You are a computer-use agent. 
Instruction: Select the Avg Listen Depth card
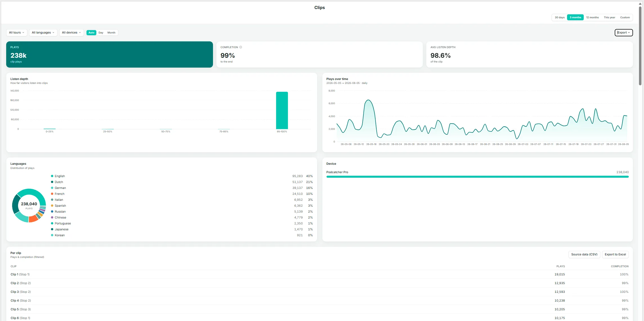pyautogui.click(x=530, y=54)
